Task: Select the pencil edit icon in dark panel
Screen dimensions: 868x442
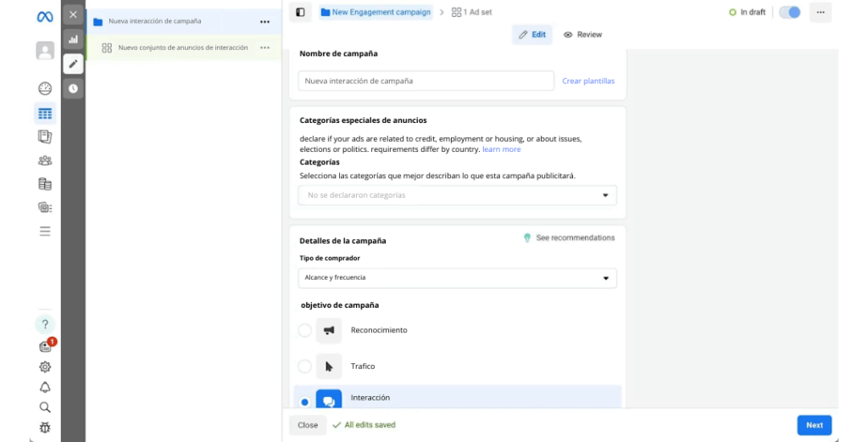Action: [73, 64]
